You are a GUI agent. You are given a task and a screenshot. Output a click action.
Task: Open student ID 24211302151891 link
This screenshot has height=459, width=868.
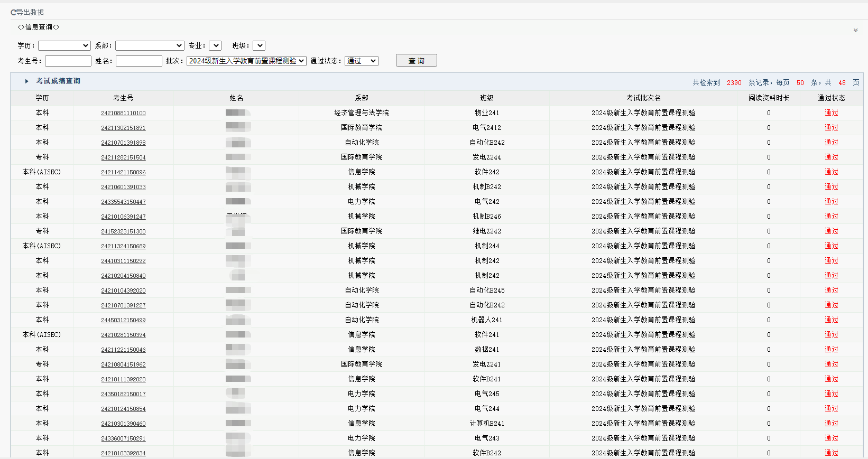(123, 128)
